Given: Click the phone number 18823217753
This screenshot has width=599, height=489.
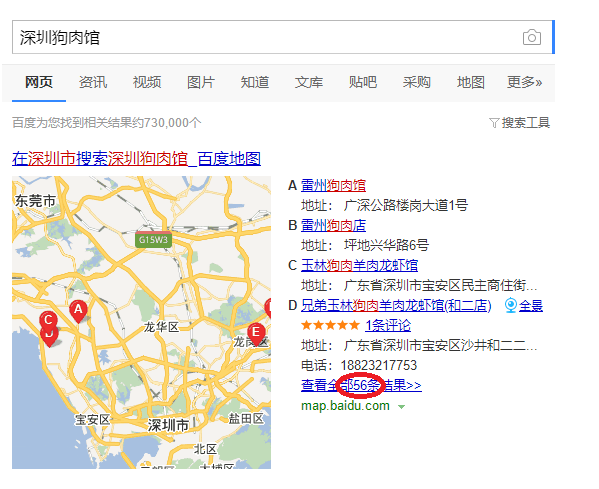Looking at the screenshot, I should [379, 366].
